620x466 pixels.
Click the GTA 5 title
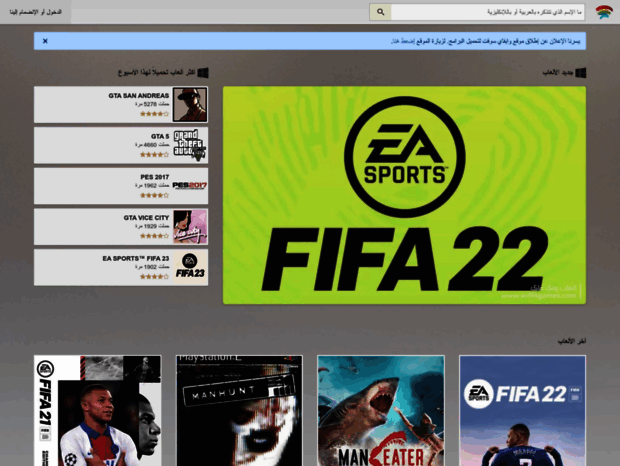point(160,136)
